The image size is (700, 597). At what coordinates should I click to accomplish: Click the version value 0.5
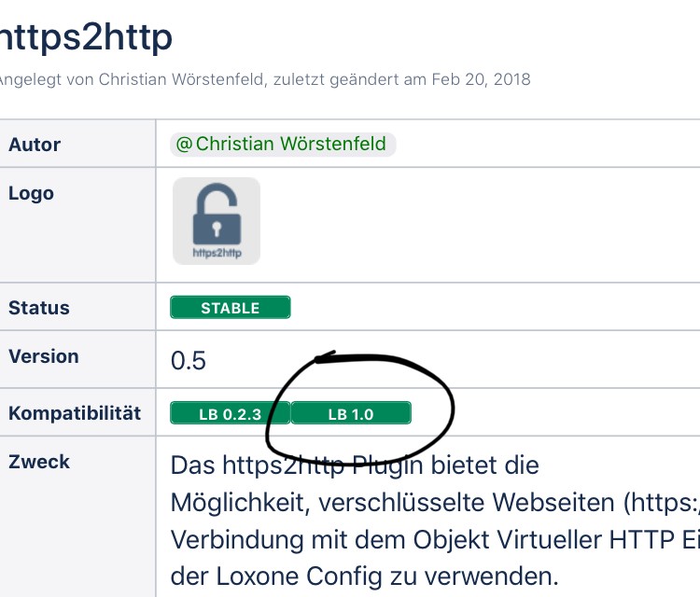pos(189,361)
